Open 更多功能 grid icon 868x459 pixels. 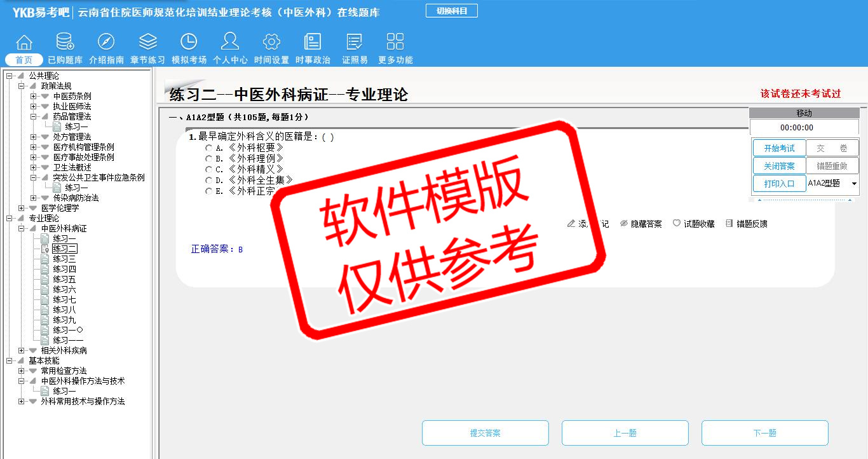point(395,43)
